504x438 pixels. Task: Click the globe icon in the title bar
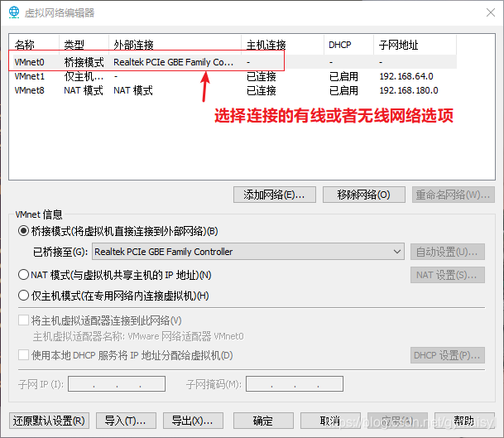(14, 12)
